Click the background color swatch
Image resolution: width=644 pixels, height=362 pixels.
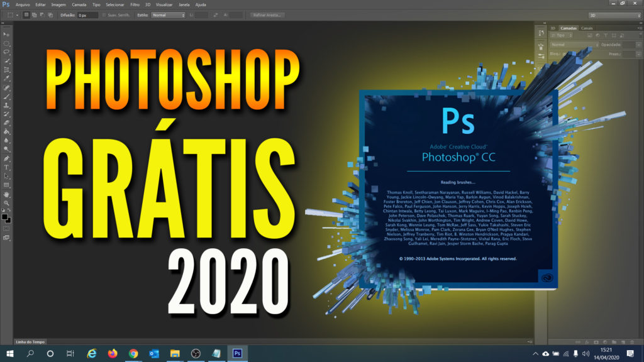9,221
